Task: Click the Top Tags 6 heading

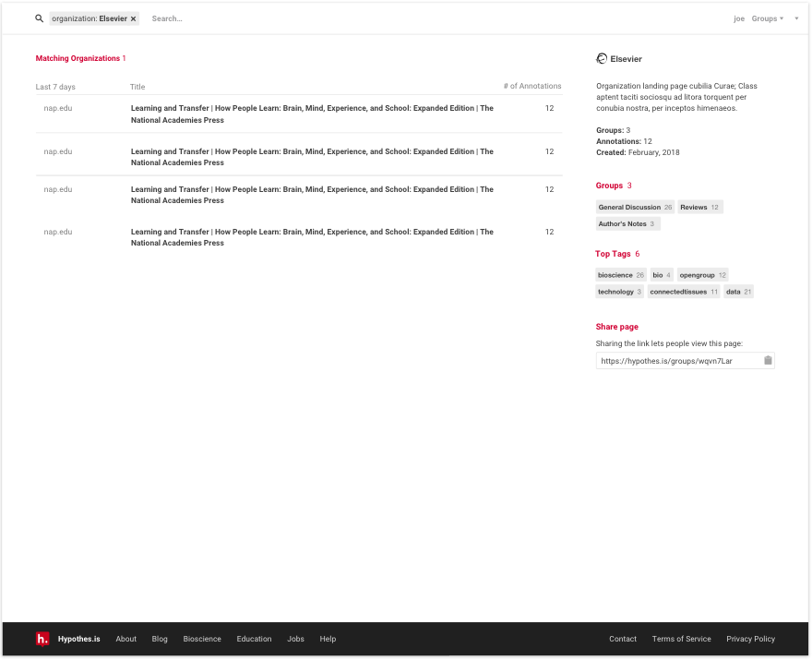Action: [x=617, y=254]
